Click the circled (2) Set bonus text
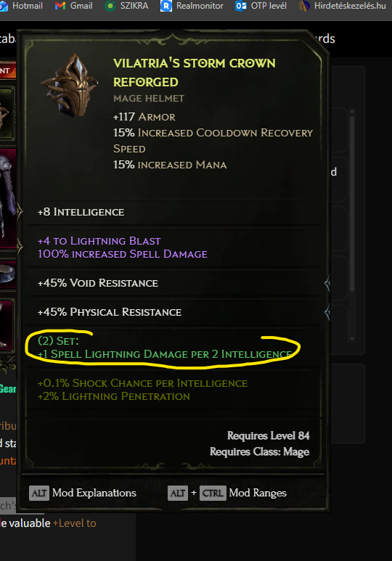392x561 pixels. click(165, 348)
